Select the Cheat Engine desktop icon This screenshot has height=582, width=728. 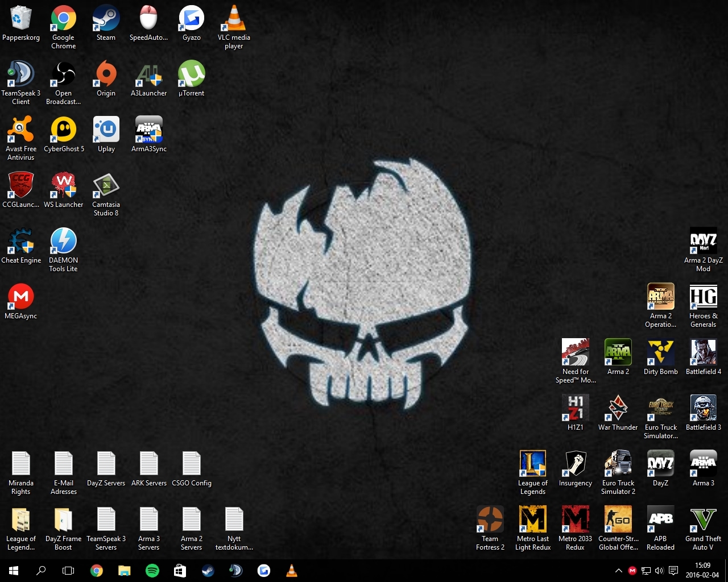(21, 246)
